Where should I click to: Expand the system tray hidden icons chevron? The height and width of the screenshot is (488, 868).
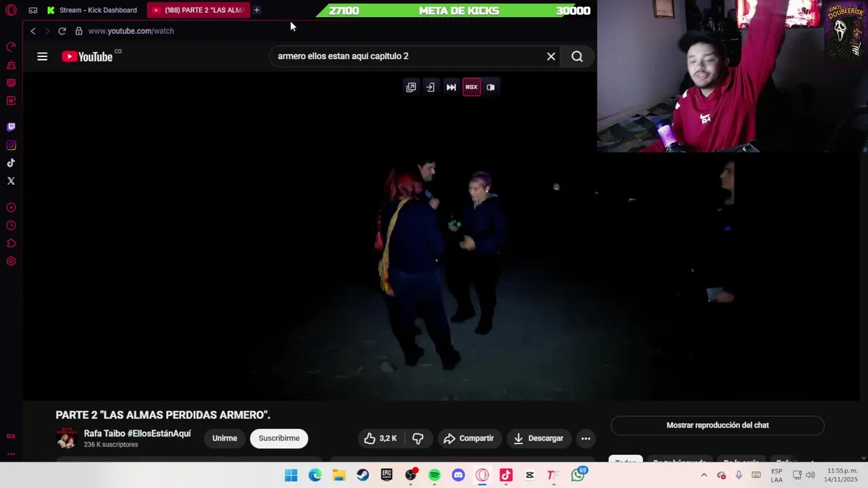pos(704,476)
